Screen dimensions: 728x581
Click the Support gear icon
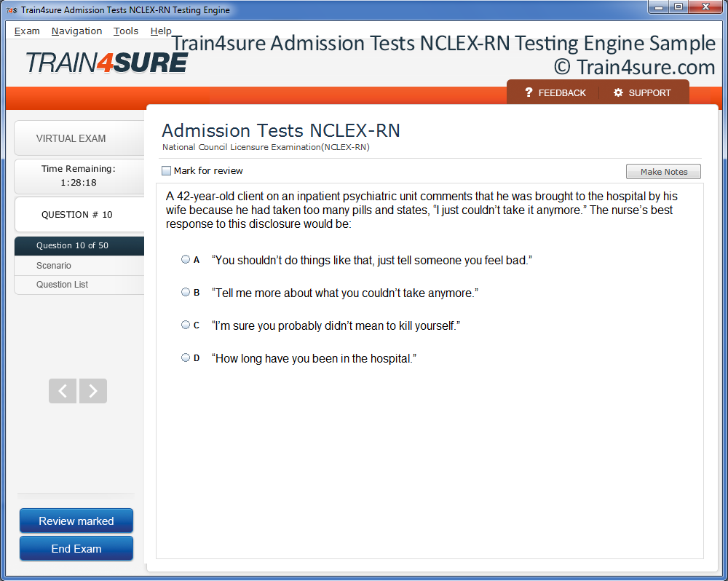pyautogui.click(x=618, y=92)
